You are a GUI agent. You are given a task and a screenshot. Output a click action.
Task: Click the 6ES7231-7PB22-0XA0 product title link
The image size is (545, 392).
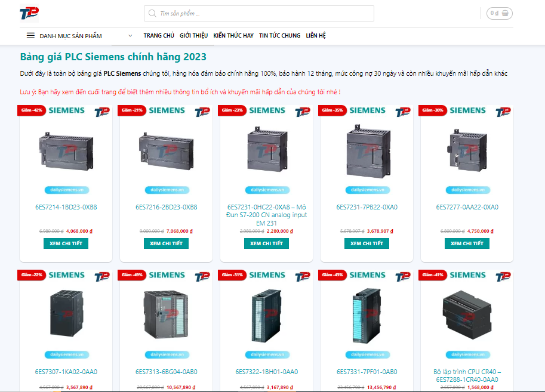(367, 207)
